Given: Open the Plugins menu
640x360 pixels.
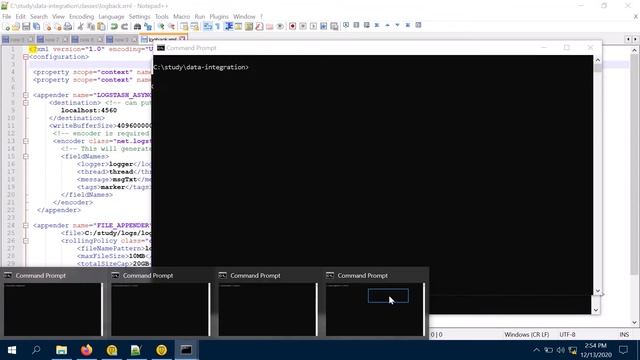Looking at the screenshot, I should 219,16.
